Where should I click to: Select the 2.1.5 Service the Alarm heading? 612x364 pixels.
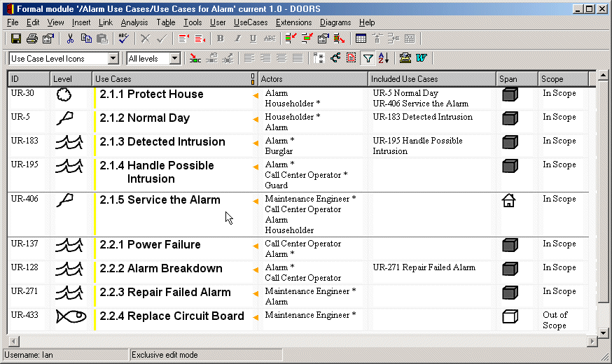(x=160, y=200)
